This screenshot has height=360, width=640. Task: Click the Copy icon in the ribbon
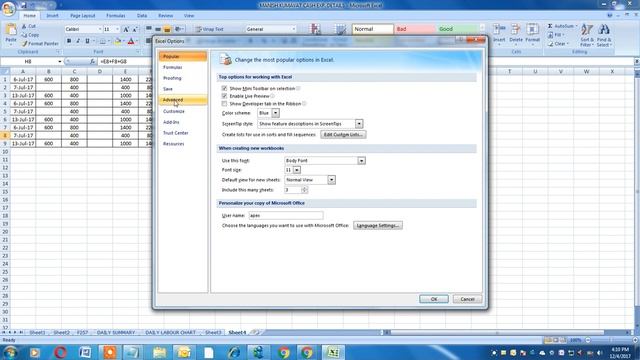click(24, 35)
